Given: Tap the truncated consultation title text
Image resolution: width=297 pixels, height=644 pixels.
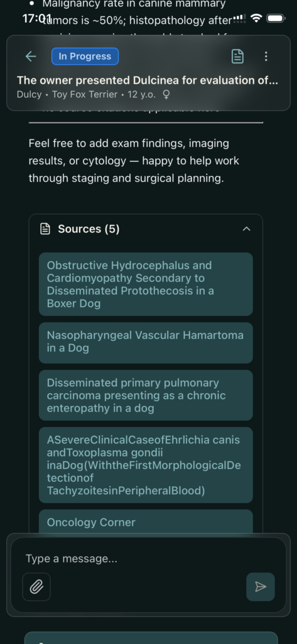Looking at the screenshot, I should 148,80.
